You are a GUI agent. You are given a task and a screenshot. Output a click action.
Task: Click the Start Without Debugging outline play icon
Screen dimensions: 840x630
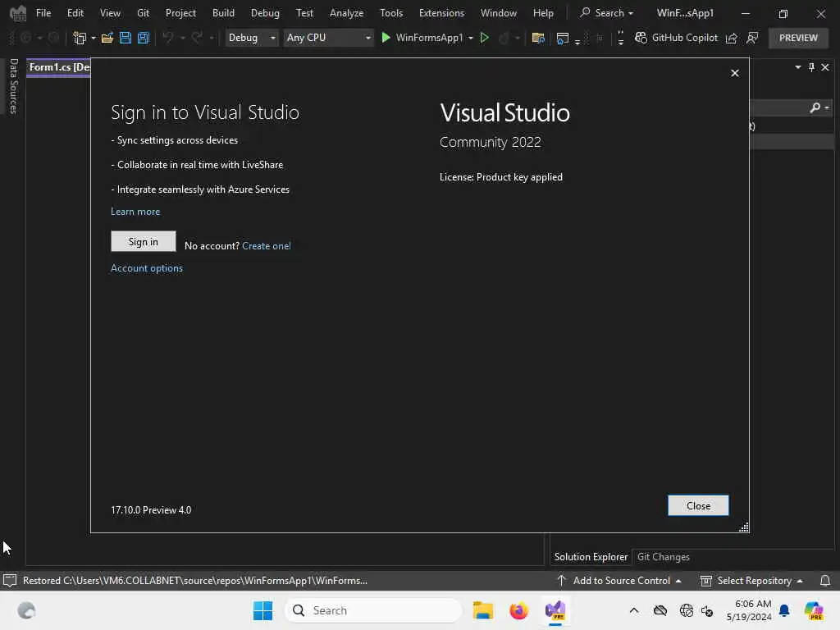(x=484, y=38)
